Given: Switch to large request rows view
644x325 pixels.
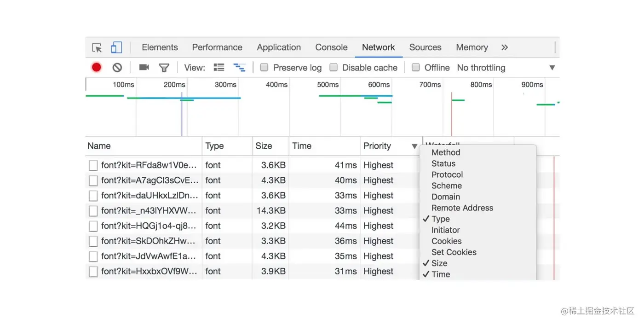Looking at the screenshot, I should click(x=219, y=68).
